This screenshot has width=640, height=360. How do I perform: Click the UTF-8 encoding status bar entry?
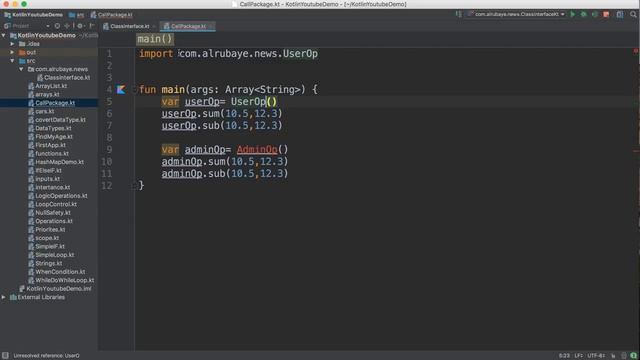596,356
